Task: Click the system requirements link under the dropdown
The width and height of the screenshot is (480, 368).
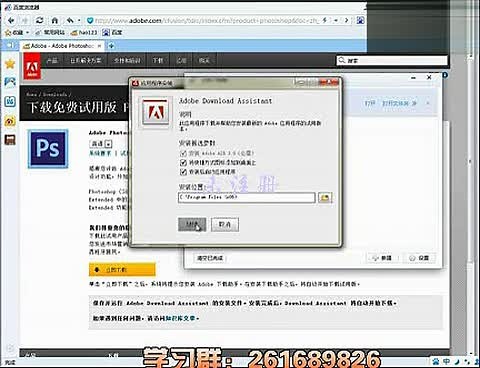Action: 100,153
